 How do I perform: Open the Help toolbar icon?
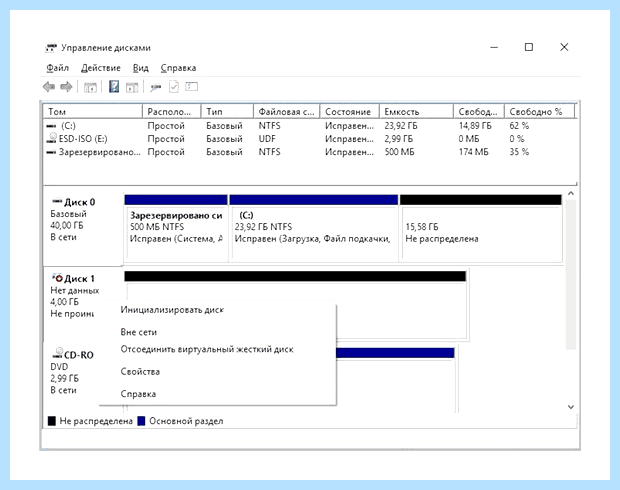click(114, 87)
